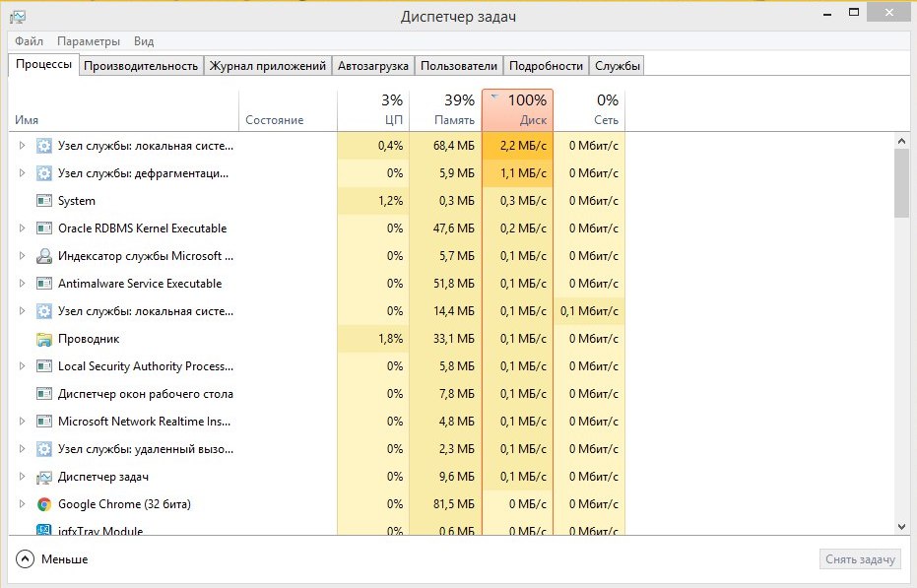Expand the Диспетчер задач process row
This screenshot has height=588, width=917.
click(22, 477)
